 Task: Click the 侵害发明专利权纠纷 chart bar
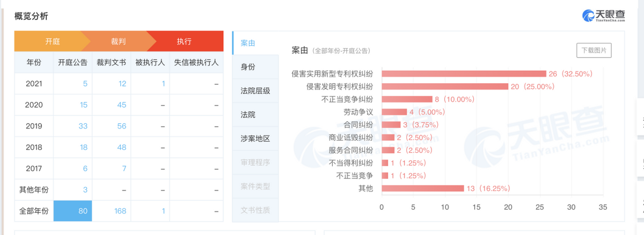click(x=445, y=86)
